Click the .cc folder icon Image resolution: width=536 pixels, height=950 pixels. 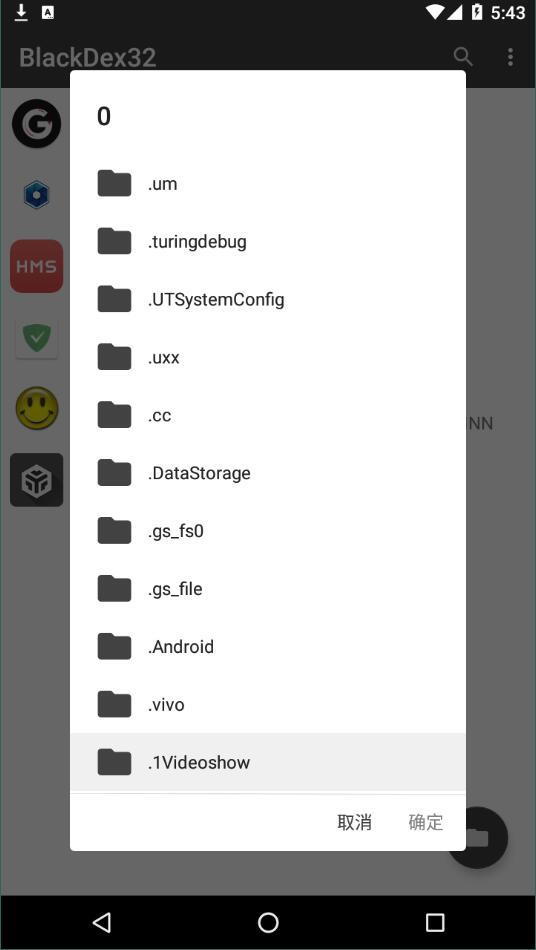tap(114, 415)
